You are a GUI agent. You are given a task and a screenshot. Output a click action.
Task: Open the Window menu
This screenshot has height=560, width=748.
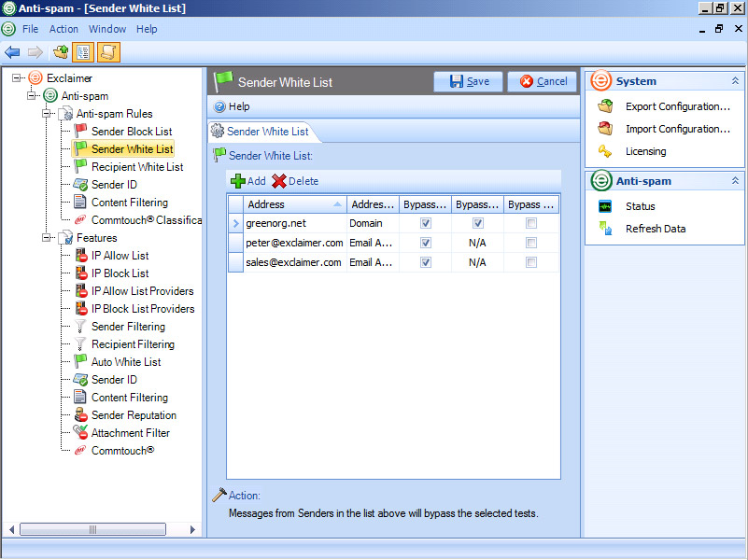tap(107, 29)
